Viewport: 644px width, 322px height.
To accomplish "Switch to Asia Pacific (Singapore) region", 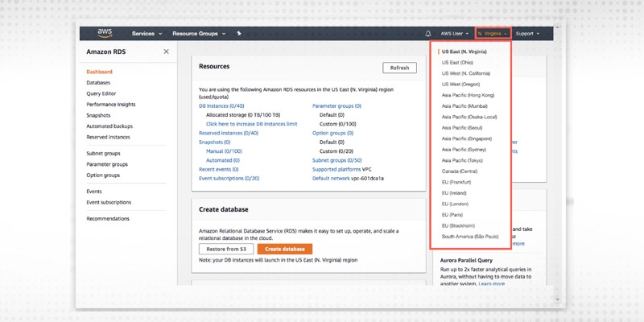I will coord(467,138).
